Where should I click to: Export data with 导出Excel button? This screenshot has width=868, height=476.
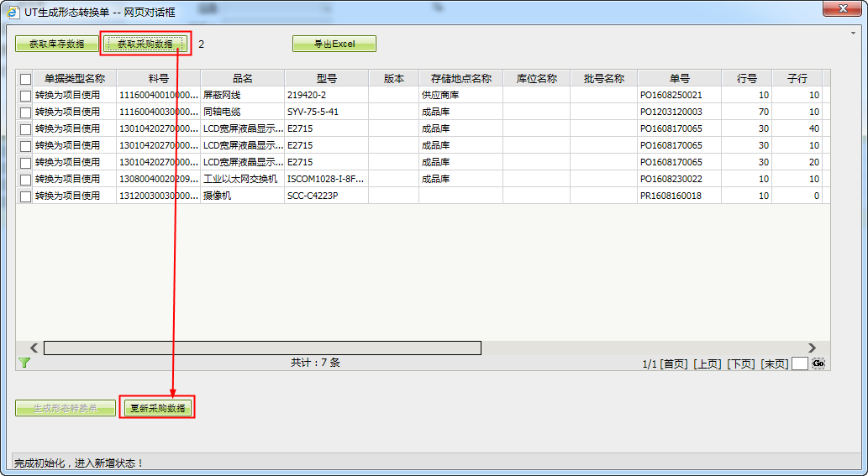point(334,44)
